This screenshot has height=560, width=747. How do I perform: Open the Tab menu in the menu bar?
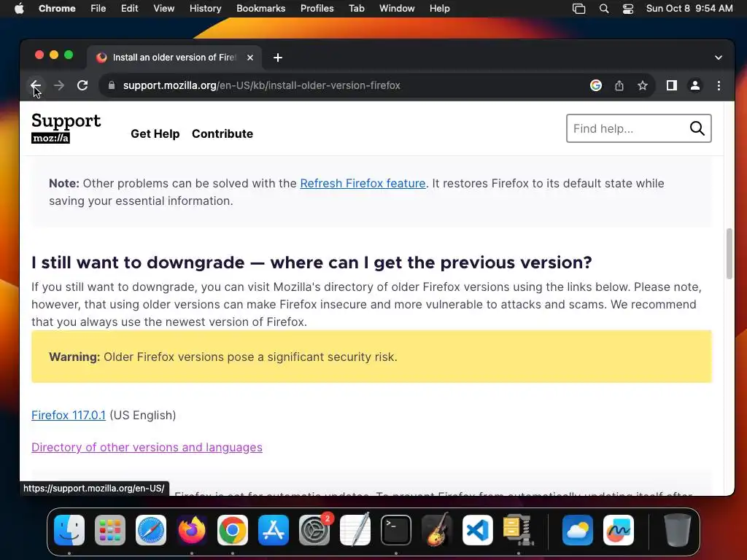click(356, 9)
